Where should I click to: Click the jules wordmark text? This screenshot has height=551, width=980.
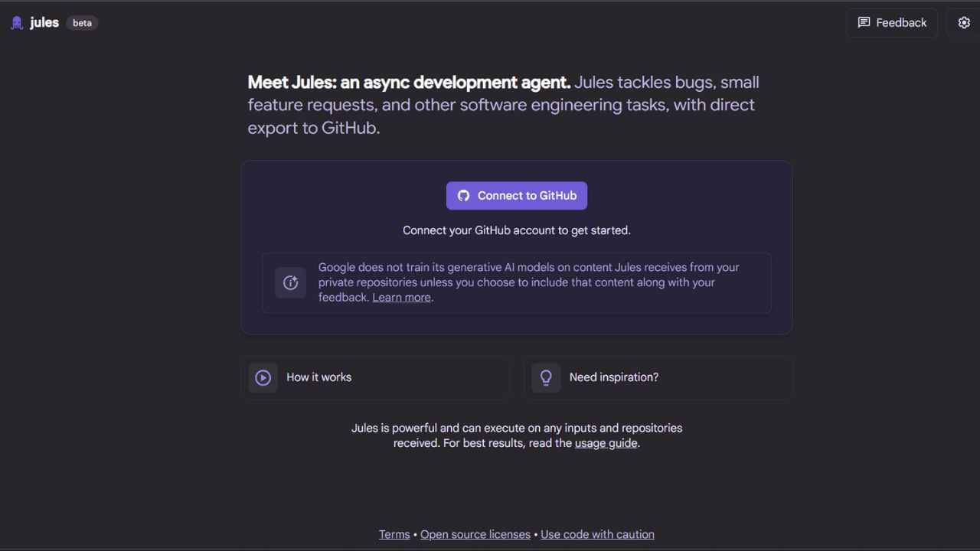44,23
